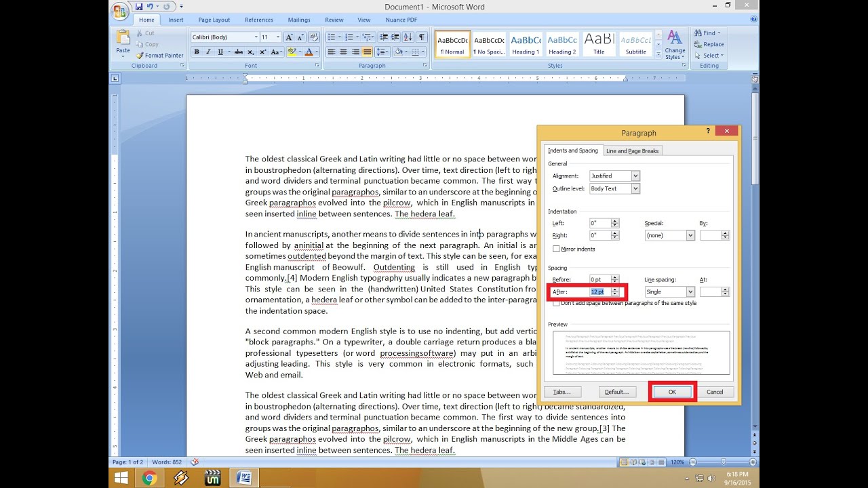Image resolution: width=868 pixels, height=488 pixels.
Task: Click the Bold formatting icon
Action: click(197, 52)
